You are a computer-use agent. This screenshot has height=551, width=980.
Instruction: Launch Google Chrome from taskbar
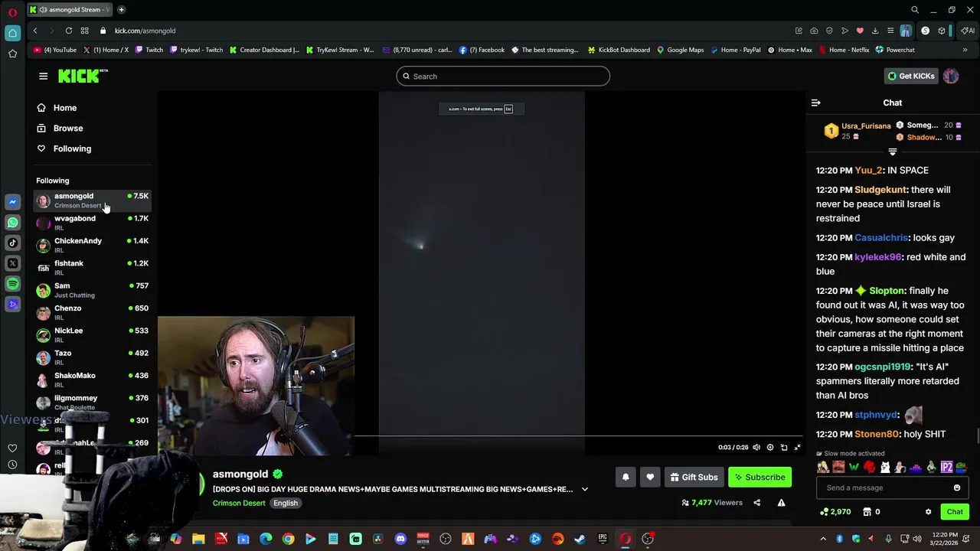click(288, 539)
